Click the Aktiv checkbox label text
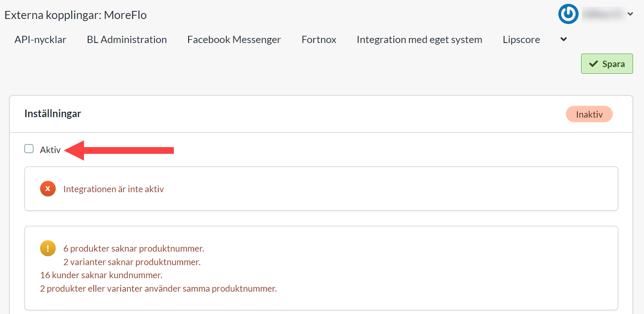 click(x=50, y=150)
